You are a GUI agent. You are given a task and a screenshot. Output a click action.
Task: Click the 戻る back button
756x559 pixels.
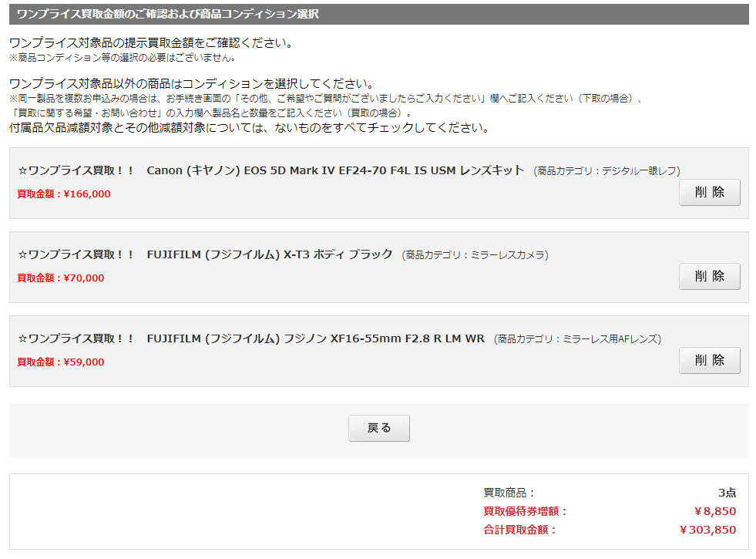pyautogui.click(x=379, y=428)
